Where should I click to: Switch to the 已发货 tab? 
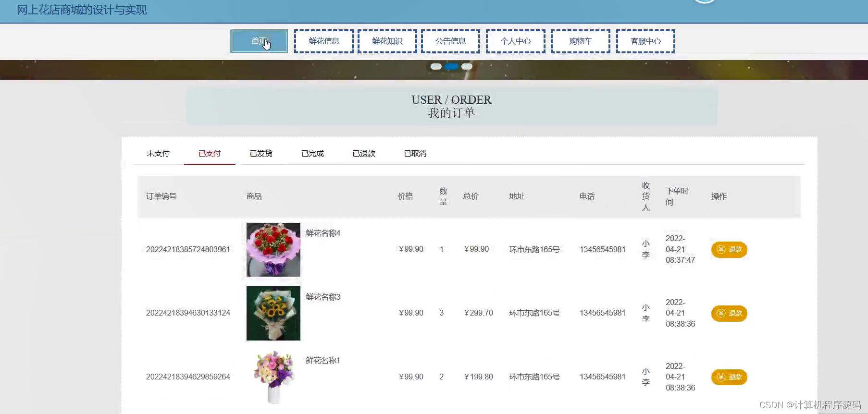pyautogui.click(x=261, y=154)
